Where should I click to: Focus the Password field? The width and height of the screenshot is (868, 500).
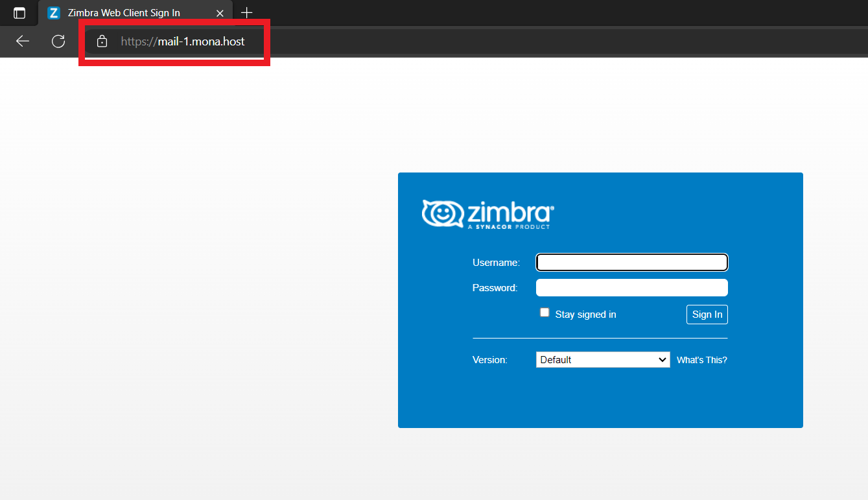coord(632,288)
